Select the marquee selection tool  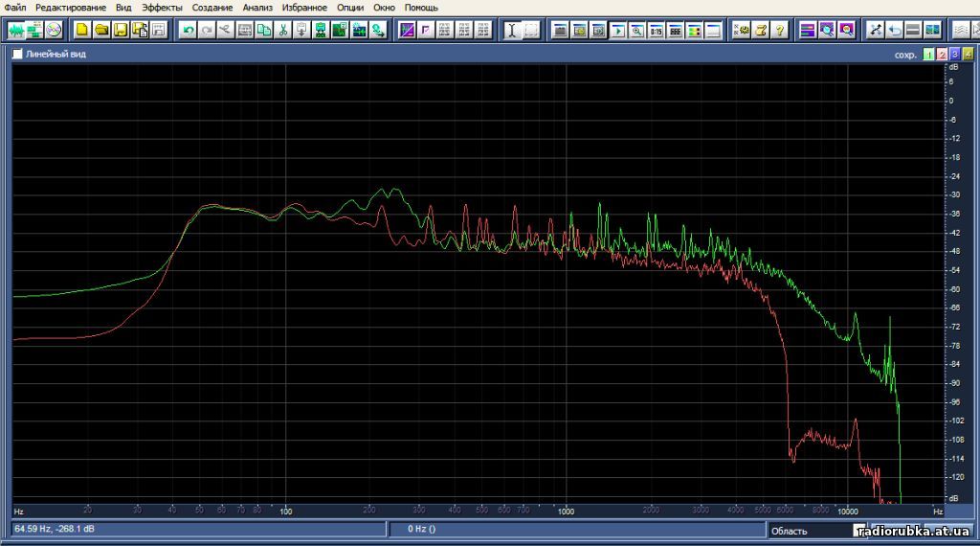point(531,30)
